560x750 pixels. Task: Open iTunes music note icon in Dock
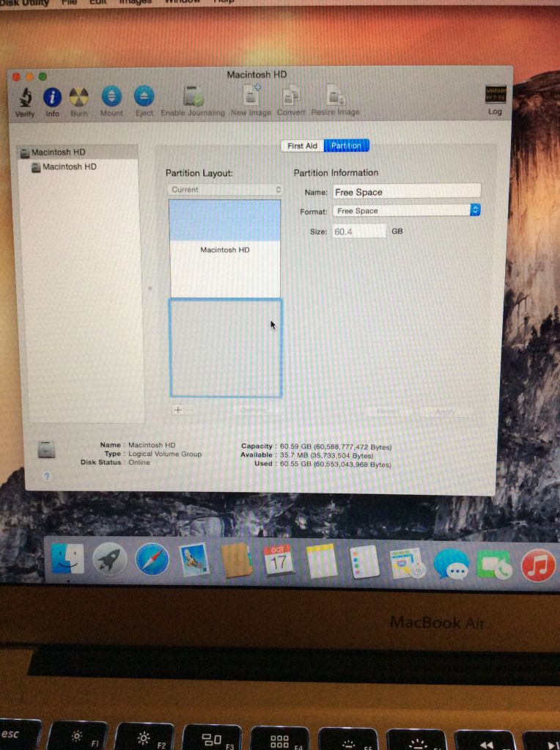(x=538, y=566)
